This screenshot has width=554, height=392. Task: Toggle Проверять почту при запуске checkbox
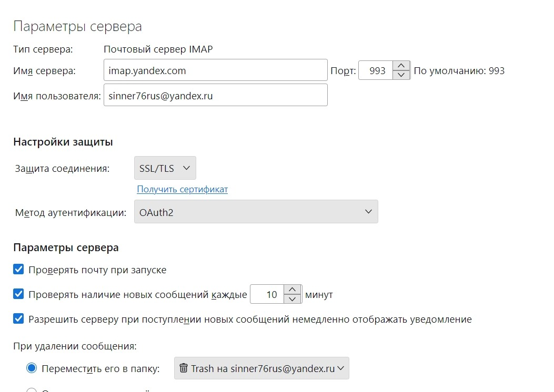click(19, 270)
